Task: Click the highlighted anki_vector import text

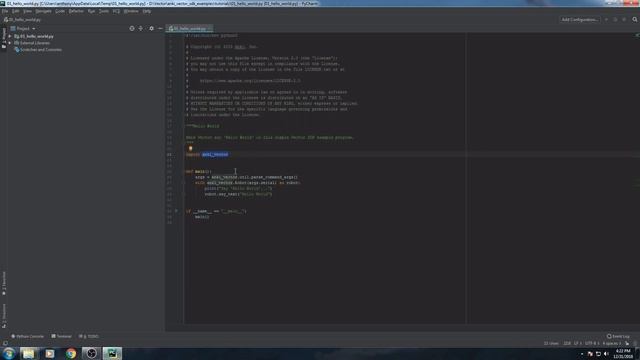Action: (x=215, y=155)
